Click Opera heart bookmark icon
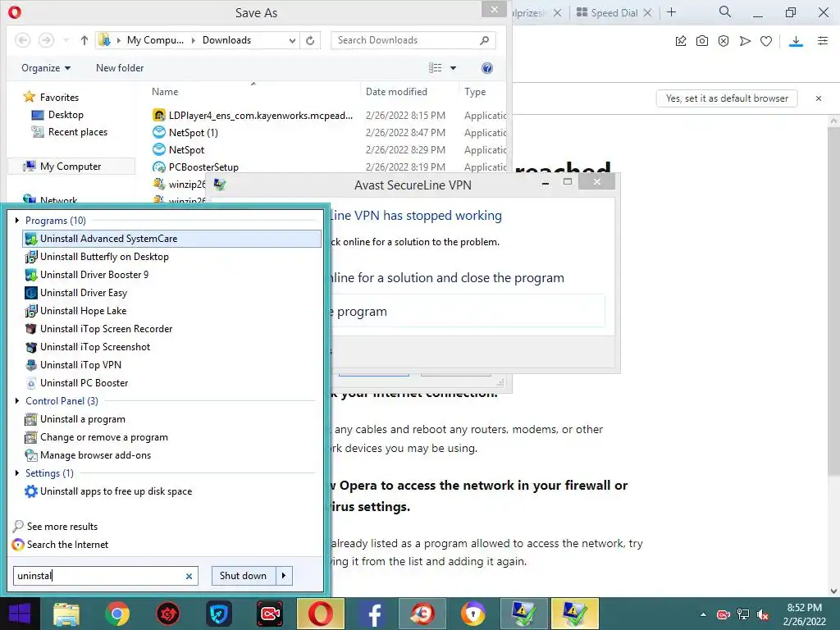The image size is (840, 630). click(x=766, y=41)
